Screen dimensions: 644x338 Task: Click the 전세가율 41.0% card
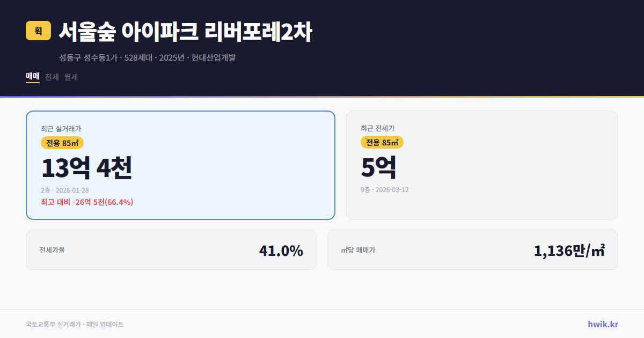point(171,249)
